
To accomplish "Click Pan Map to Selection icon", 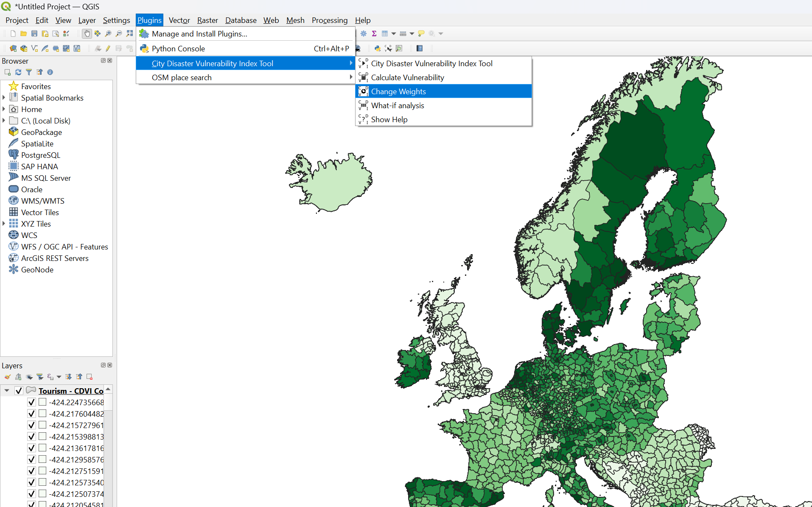I will pyautogui.click(x=98, y=34).
